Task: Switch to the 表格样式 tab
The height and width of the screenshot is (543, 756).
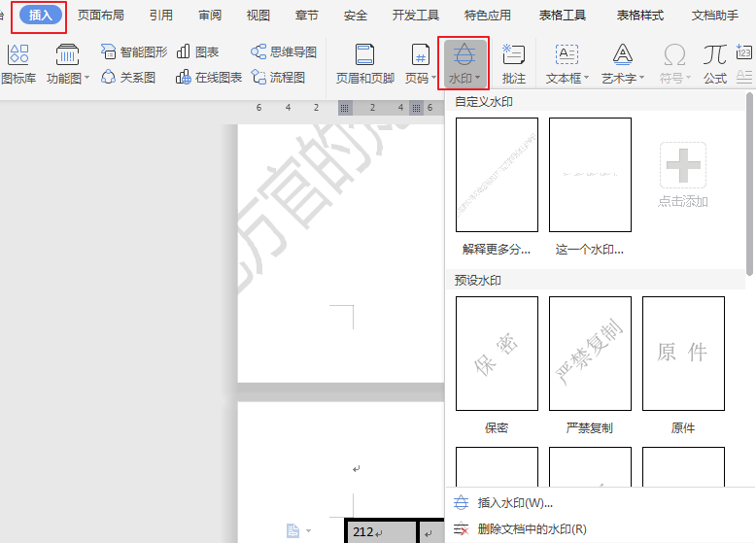Action: pos(639,16)
